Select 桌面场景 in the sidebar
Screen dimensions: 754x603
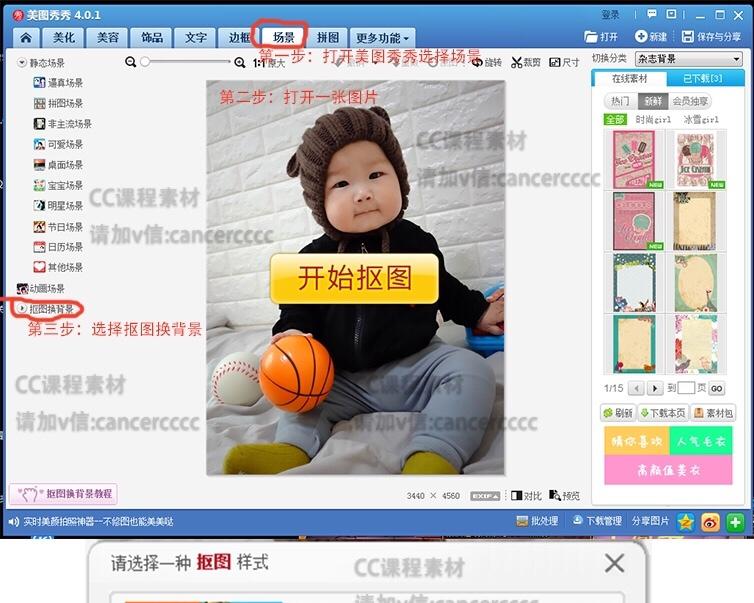(x=58, y=165)
